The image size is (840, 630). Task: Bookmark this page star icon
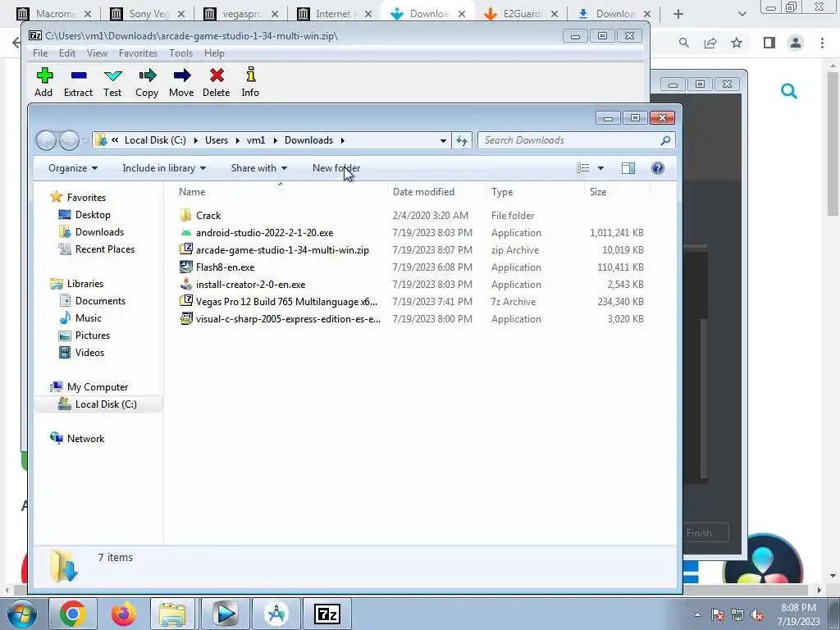pos(737,43)
